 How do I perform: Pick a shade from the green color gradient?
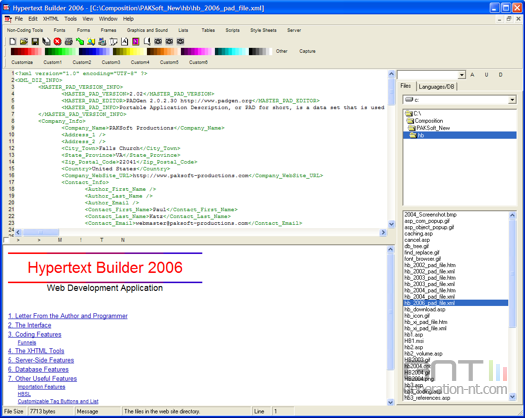pyautogui.click(x=60, y=51)
